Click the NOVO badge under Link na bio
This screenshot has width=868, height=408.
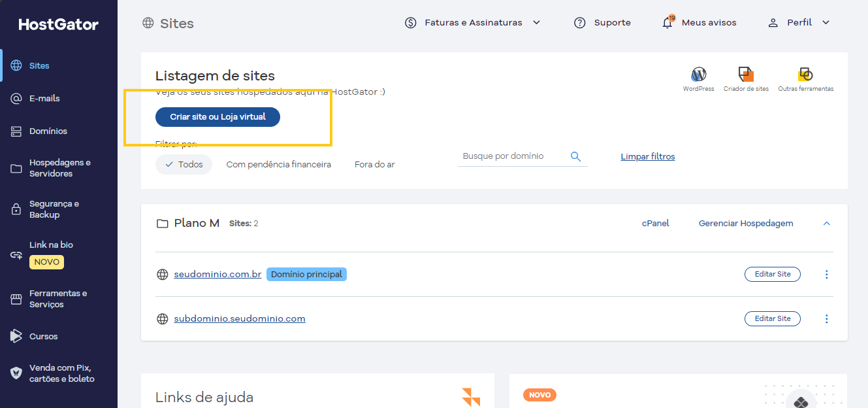[46, 262]
